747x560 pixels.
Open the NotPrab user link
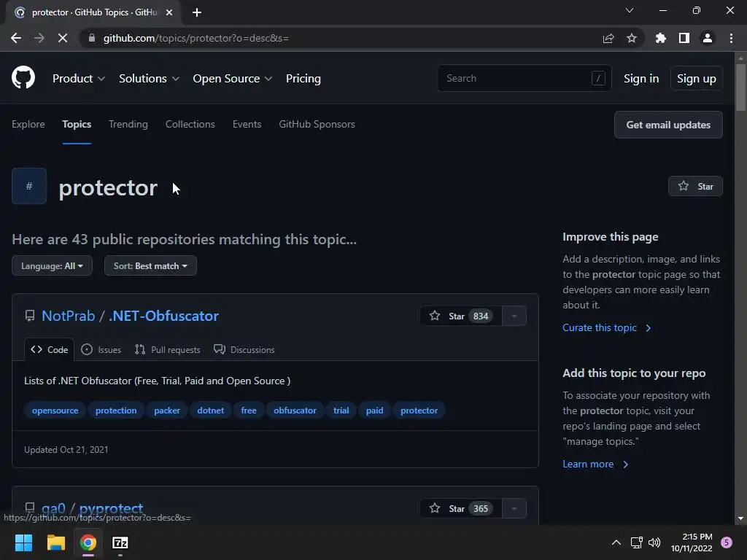coord(68,316)
